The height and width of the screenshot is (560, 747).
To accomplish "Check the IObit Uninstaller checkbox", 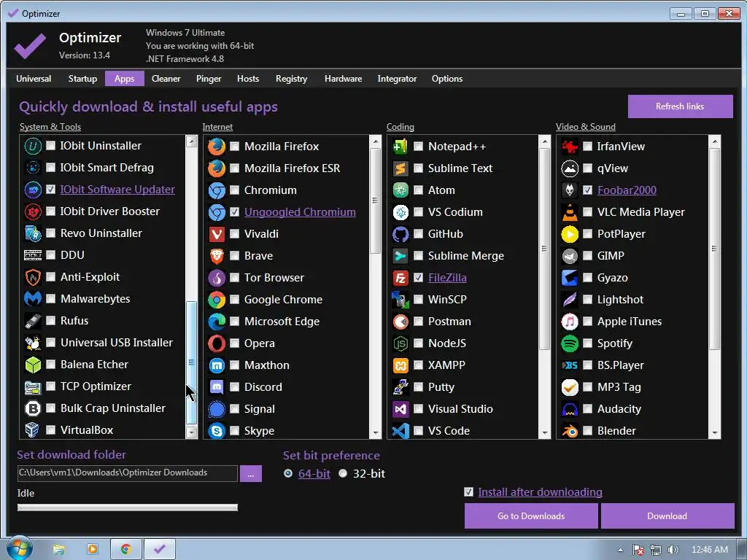I will pyautogui.click(x=50, y=146).
